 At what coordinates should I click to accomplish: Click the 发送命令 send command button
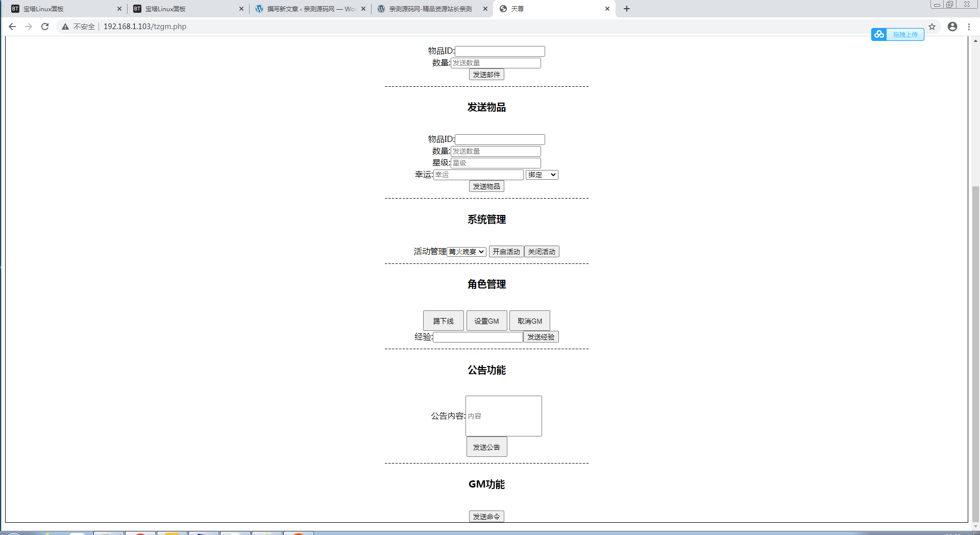(486, 516)
